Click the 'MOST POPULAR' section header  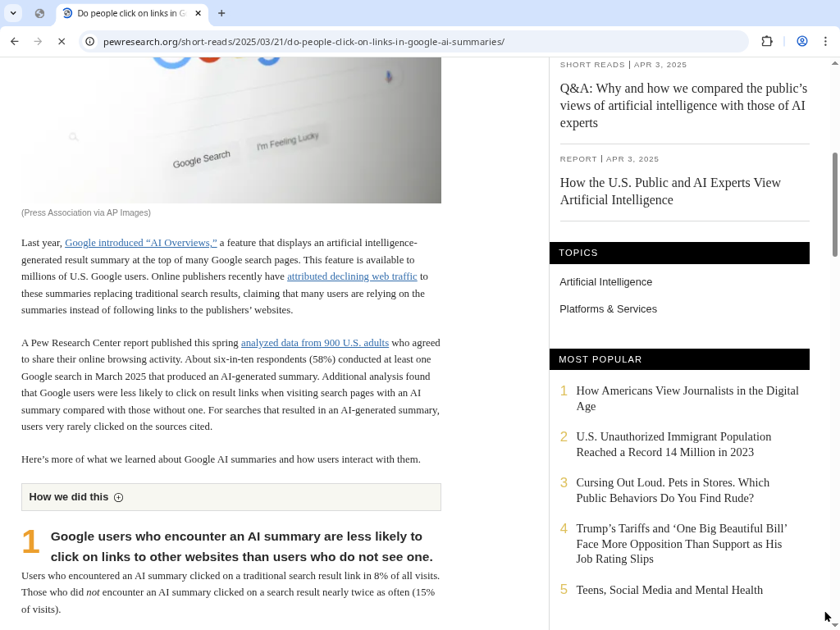[679, 359]
